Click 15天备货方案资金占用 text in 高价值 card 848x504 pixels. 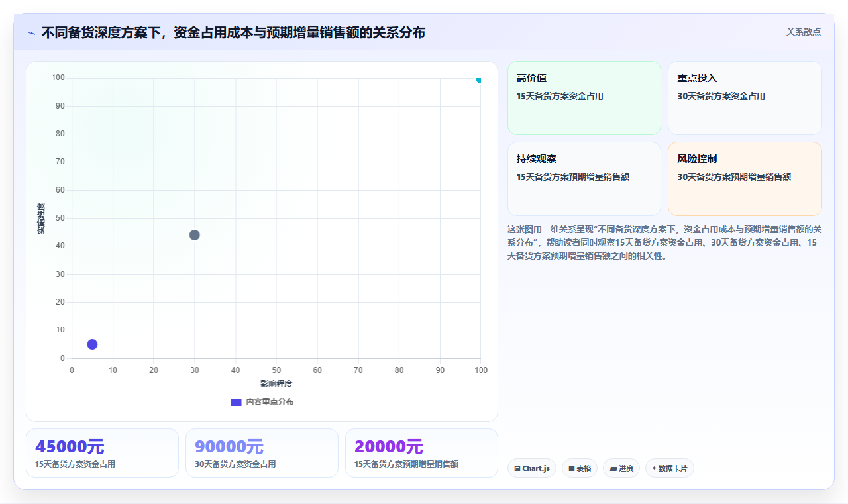click(560, 97)
